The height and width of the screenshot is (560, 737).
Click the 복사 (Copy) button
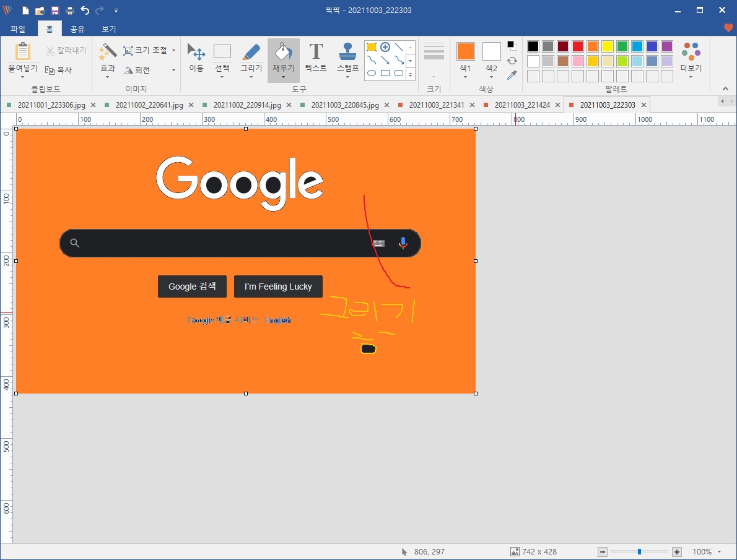59,70
